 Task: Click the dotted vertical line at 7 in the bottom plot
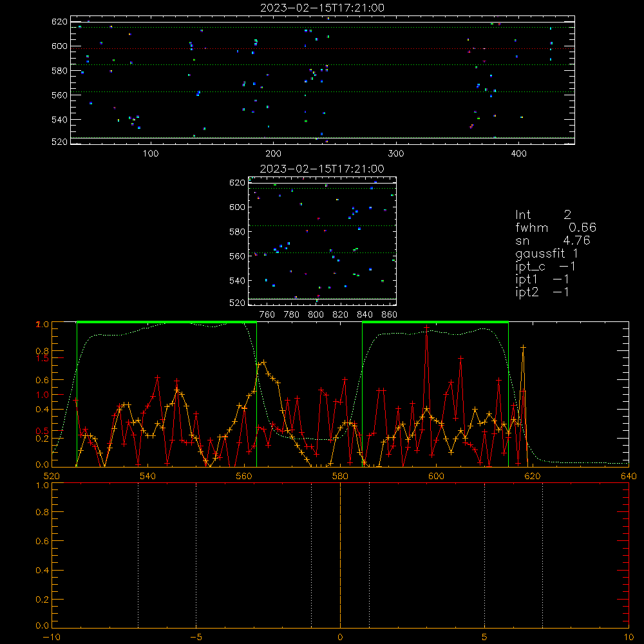click(542, 556)
